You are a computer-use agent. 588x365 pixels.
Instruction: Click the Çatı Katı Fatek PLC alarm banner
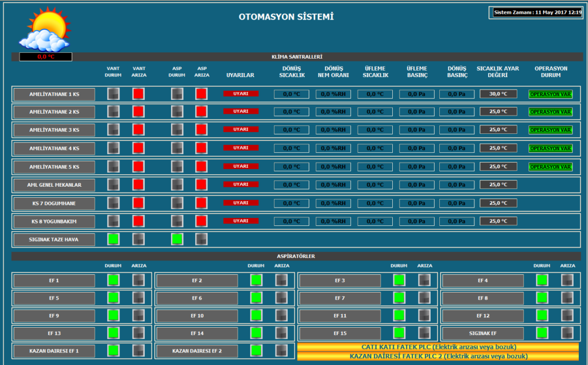(x=438, y=347)
